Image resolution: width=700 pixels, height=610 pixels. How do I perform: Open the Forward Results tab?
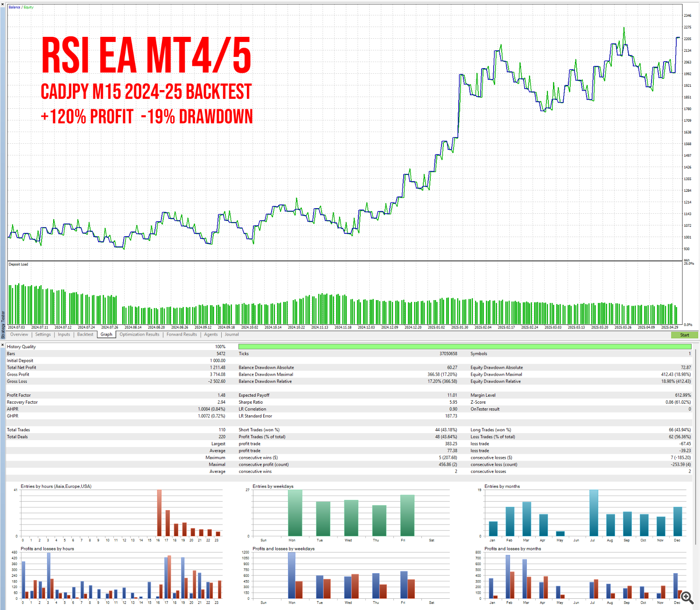pyautogui.click(x=182, y=334)
